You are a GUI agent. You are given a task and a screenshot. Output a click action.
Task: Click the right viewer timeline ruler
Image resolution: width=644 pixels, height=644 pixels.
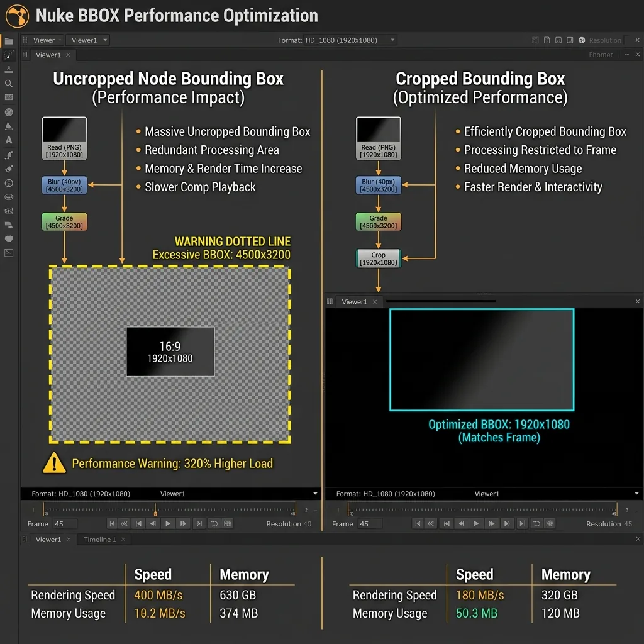click(482, 509)
